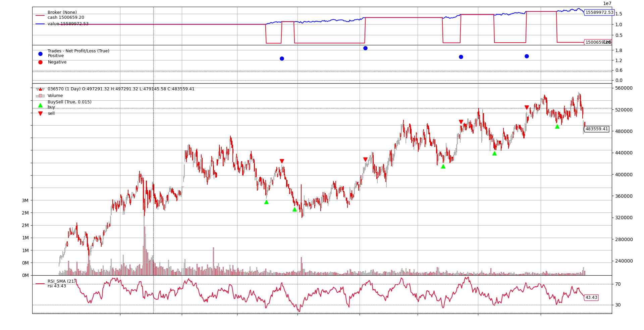This screenshot has height=330, width=644.
Task: Click the green buy triangle near 415000
Action: [443, 166]
